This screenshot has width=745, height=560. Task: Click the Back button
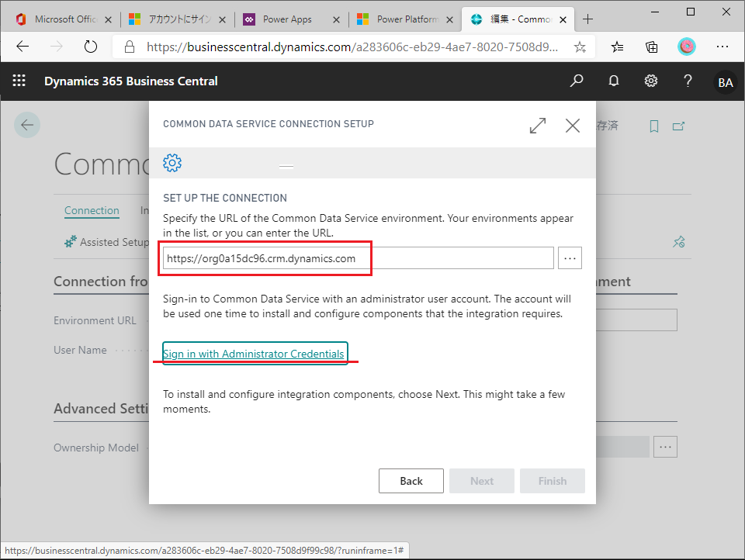click(x=411, y=481)
